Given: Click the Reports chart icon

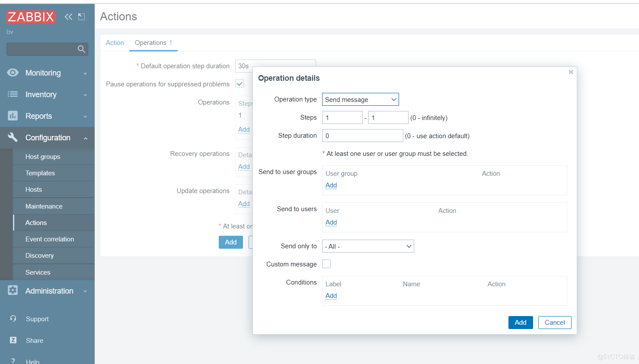Looking at the screenshot, I should click(x=13, y=116).
